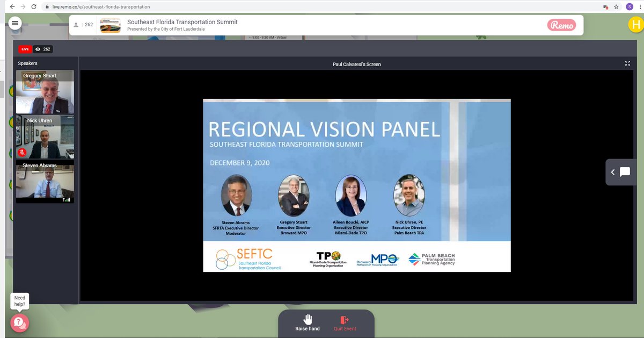Click the Southeast Florida Transportation Summit title
Screen dimensions: 644x338
182,22
